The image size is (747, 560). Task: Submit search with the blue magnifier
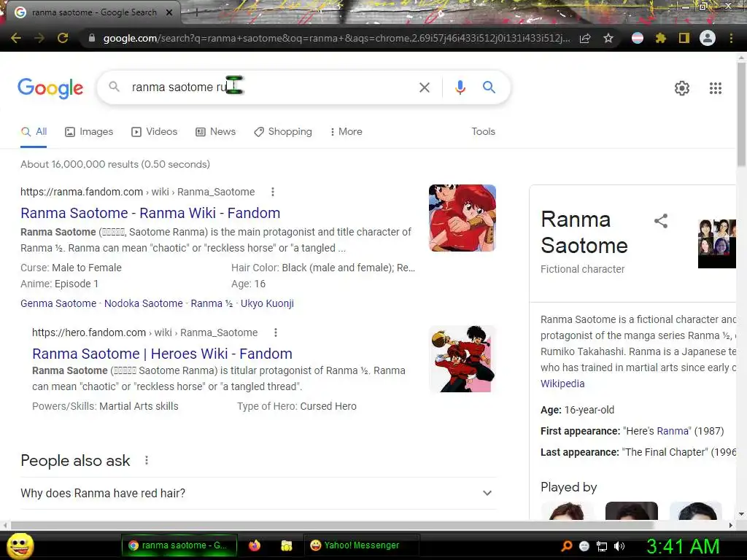[489, 87]
